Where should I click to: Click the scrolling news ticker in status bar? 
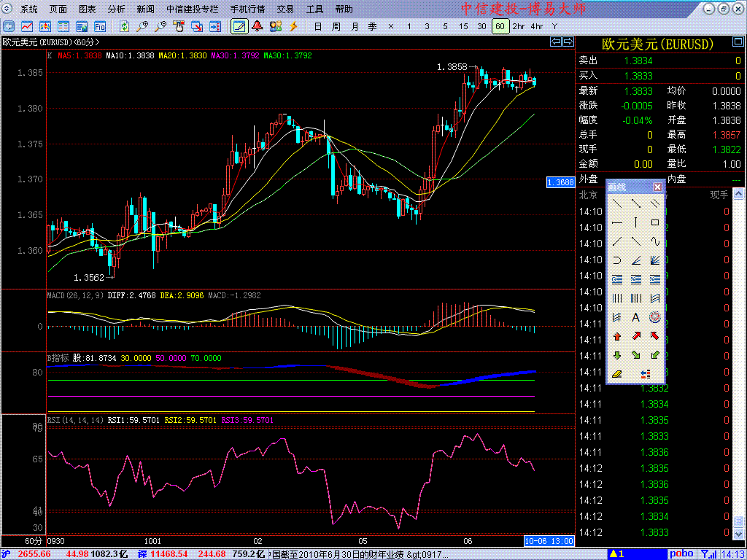point(358,554)
